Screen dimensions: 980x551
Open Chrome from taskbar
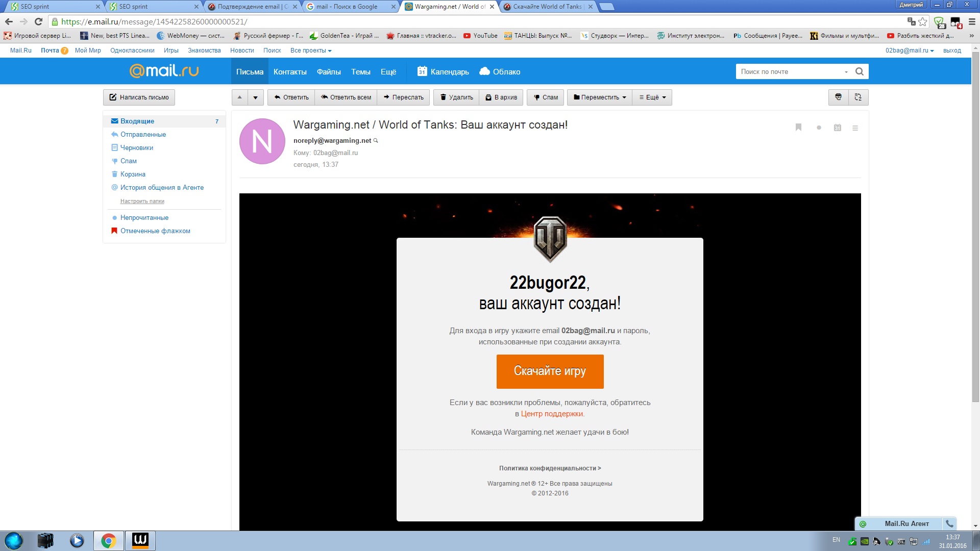click(108, 540)
